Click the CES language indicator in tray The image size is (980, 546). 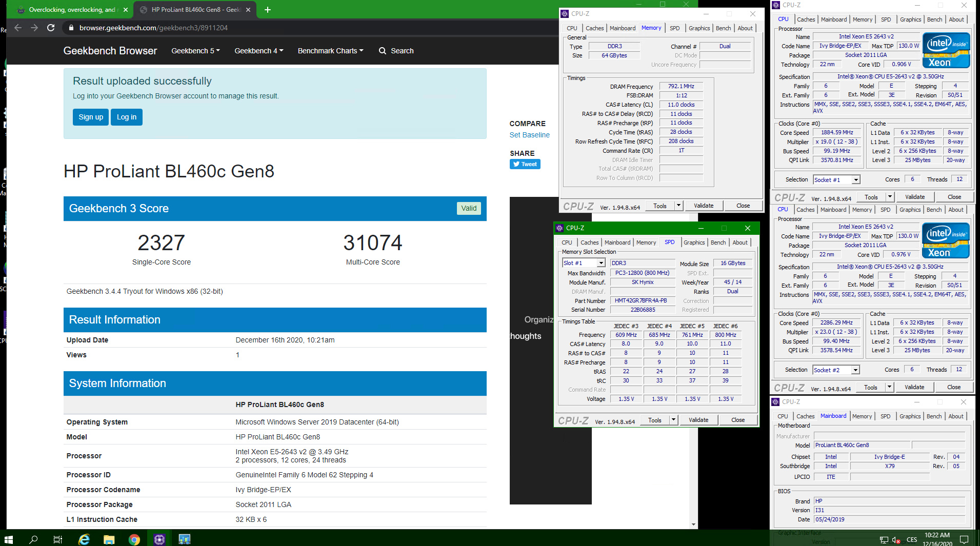(x=912, y=540)
